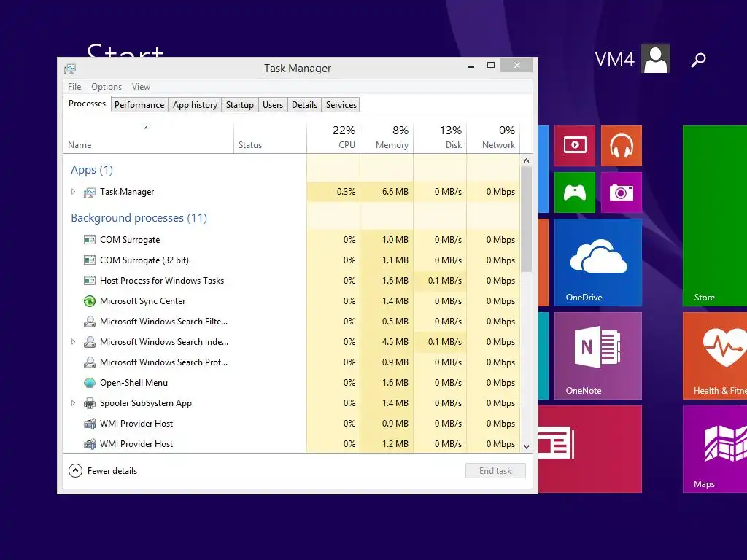This screenshot has height=560, width=747.
Task: Select the Open-Shell Menu row name
Action: point(134,383)
